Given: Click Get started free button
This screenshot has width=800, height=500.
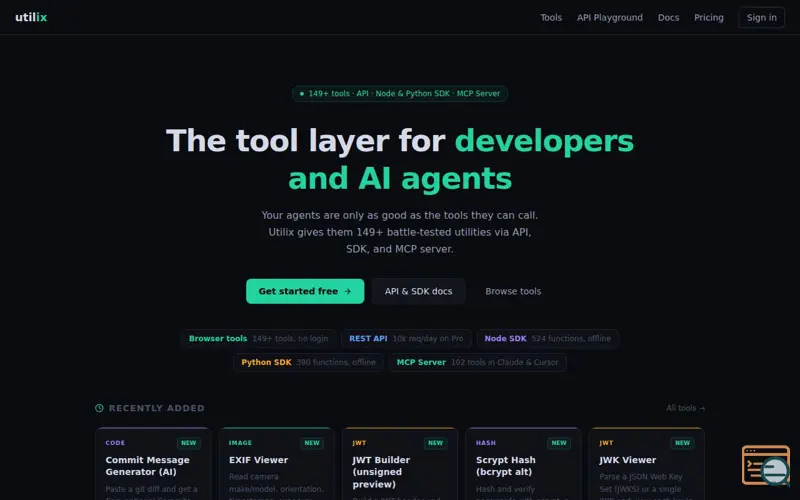Looking at the screenshot, I should 305,291.
